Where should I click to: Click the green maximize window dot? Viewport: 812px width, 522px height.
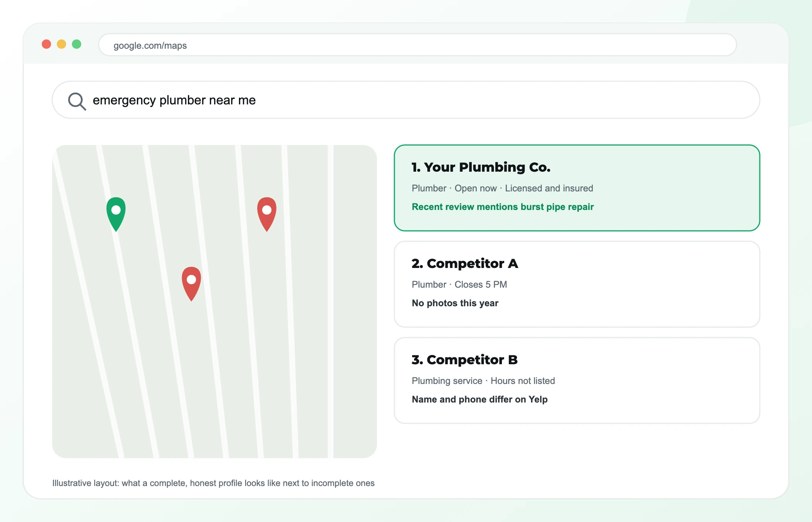(77, 44)
